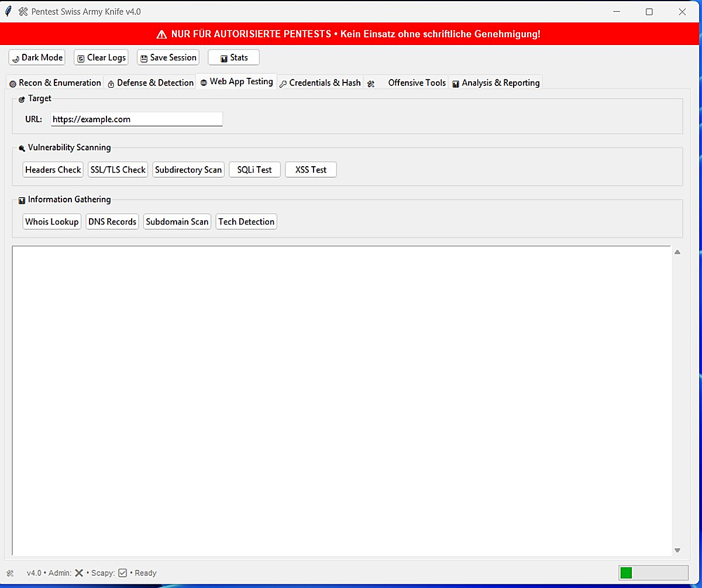The height and width of the screenshot is (588, 702).
Task: Launch the XSS Test
Action: pyautogui.click(x=311, y=170)
